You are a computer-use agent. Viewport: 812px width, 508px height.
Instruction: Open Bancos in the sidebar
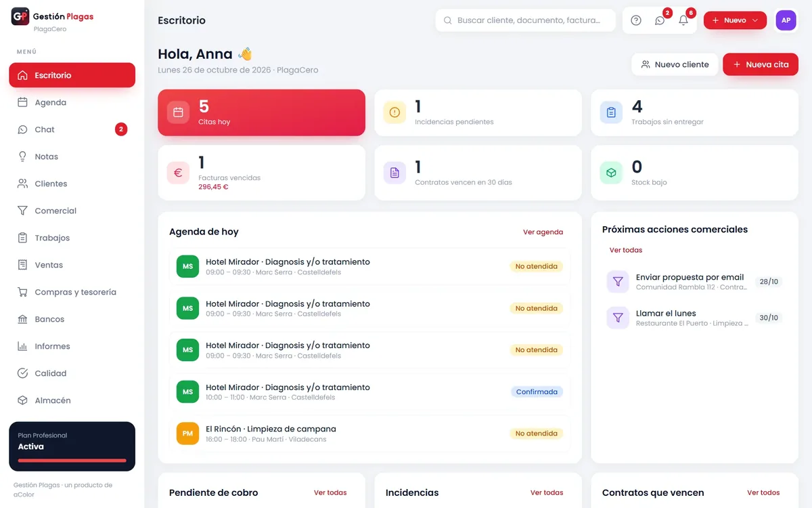coord(72,319)
